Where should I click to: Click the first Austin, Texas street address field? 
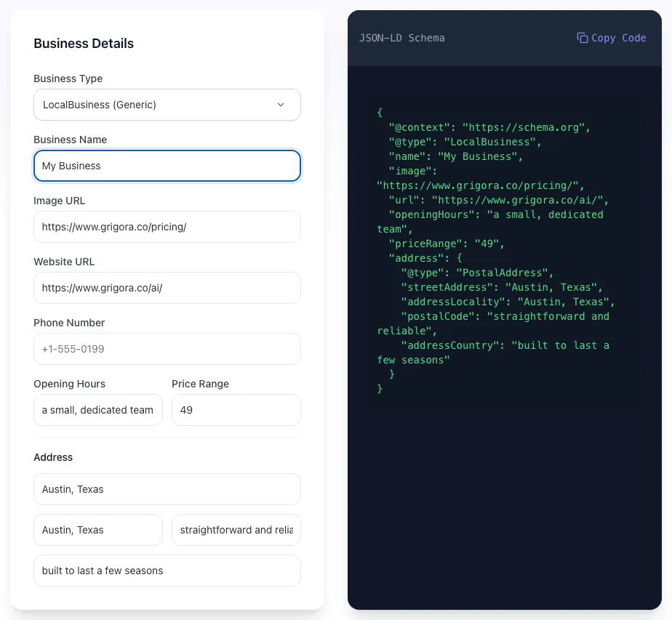167,489
